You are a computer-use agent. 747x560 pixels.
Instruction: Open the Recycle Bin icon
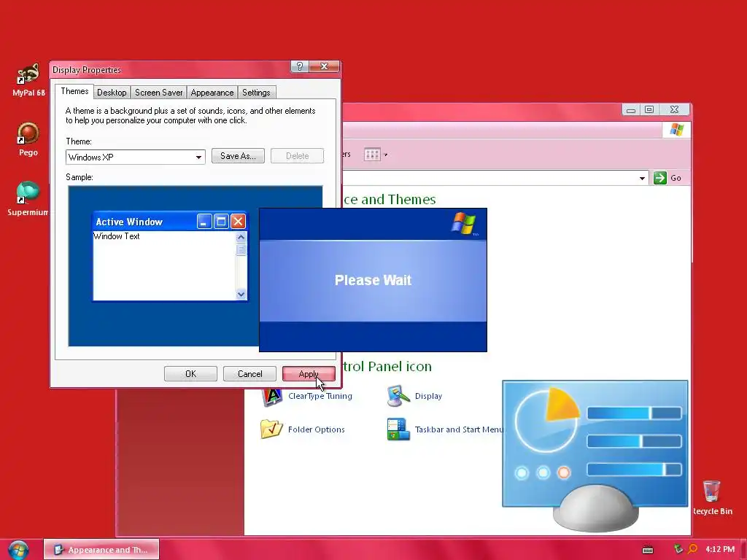point(712,497)
